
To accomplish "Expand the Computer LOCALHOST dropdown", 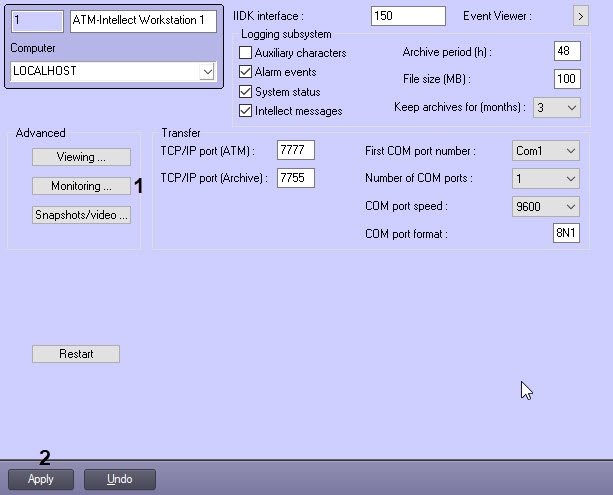I will [207, 72].
